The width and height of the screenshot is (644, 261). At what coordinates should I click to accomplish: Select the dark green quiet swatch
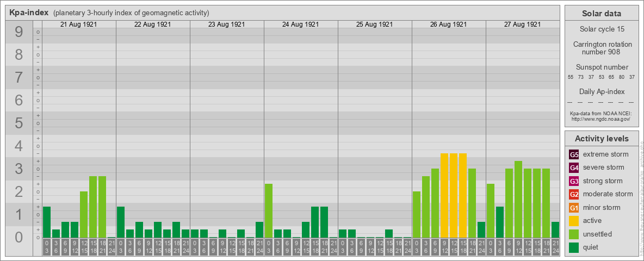point(574,247)
